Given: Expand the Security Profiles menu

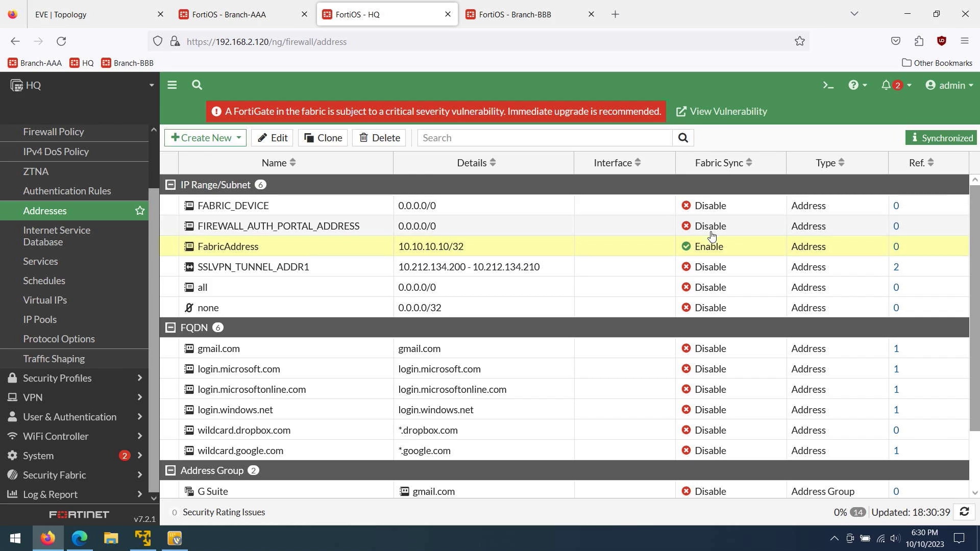Looking at the screenshot, I should click(x=75, y=378).
